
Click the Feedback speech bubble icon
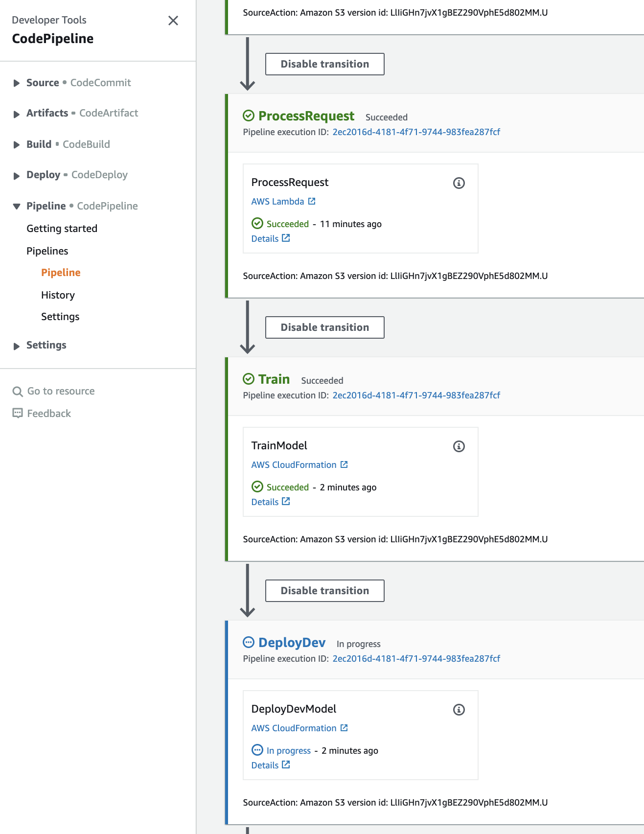coord(18,414)
